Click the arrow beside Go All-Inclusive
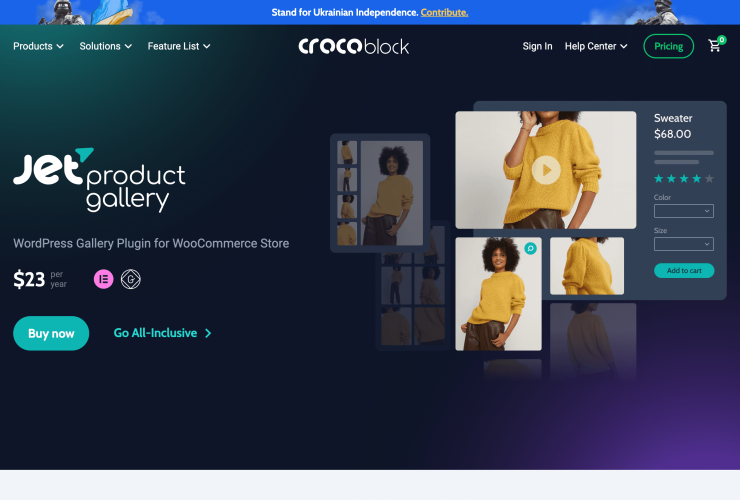740x500 pixels. (x=208, y=333)
